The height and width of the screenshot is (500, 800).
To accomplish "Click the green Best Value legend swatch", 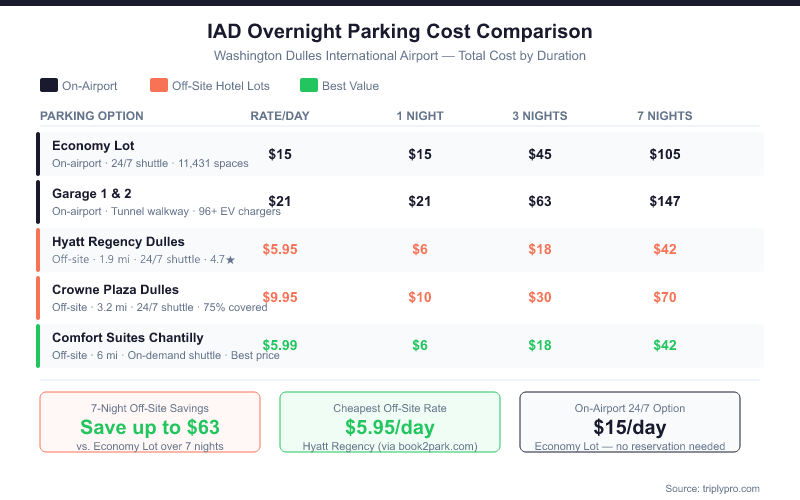I will pyautogui.click(x=309, y=86).
